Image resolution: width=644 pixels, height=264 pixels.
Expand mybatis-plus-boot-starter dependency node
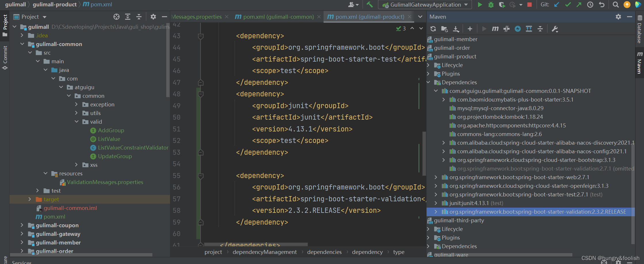pos(444,100)
